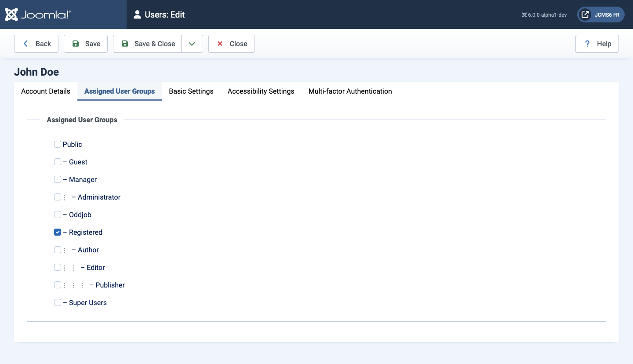
Task: Tick the Administrator group checkbox
Action: pos(58,197)
